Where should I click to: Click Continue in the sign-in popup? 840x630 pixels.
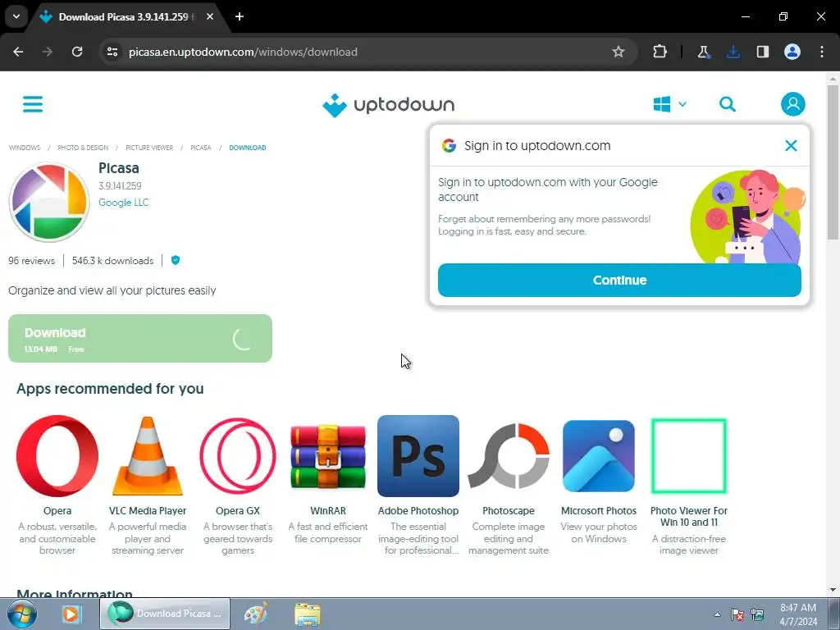[x=619, y=281]
